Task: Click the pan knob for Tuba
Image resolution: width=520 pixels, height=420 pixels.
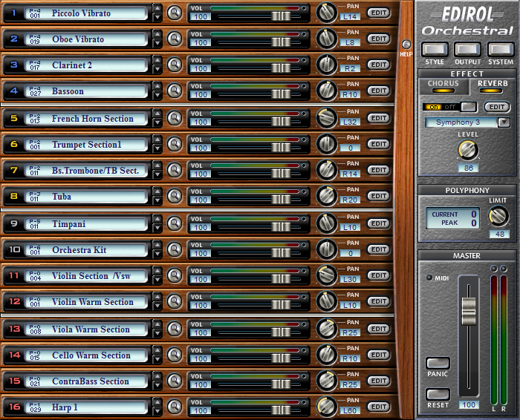Action: click(327, 196)
